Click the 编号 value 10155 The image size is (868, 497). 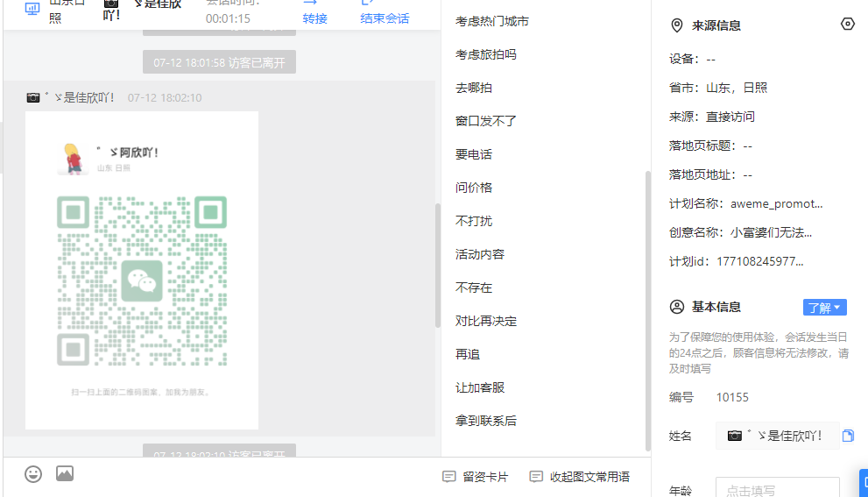pyautogui.click(x=732, y=397)
